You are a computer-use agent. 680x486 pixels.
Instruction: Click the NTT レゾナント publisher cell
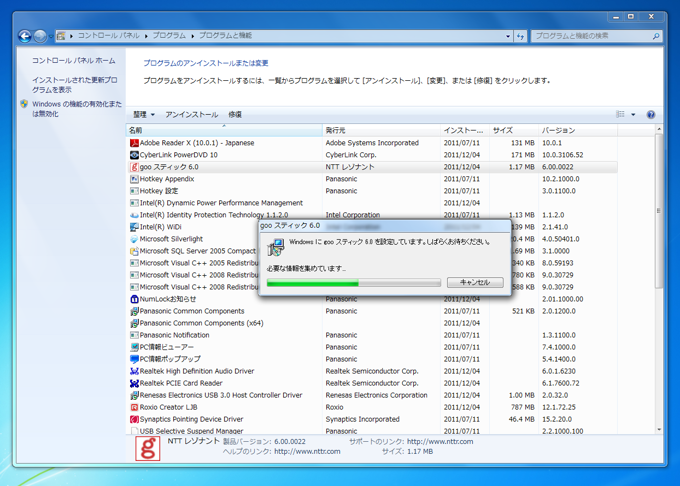tap(350, 167)
